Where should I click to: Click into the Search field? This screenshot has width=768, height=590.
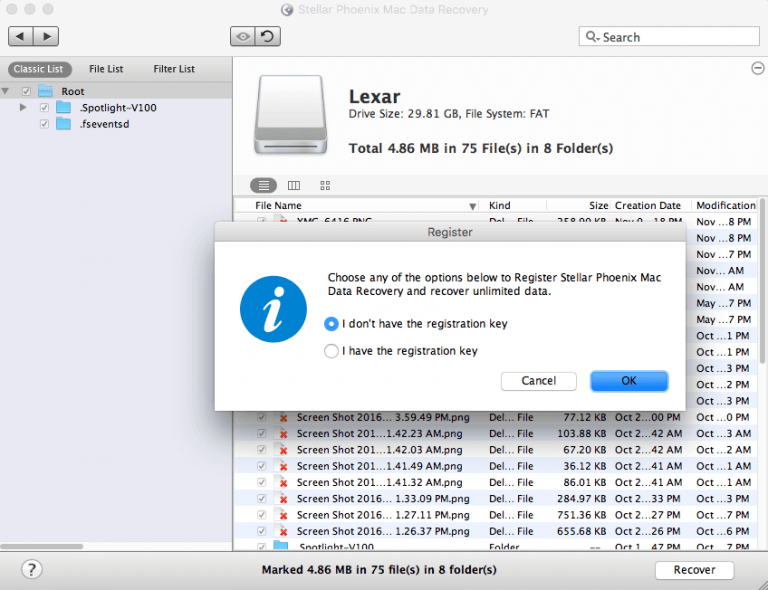point(669,37)
